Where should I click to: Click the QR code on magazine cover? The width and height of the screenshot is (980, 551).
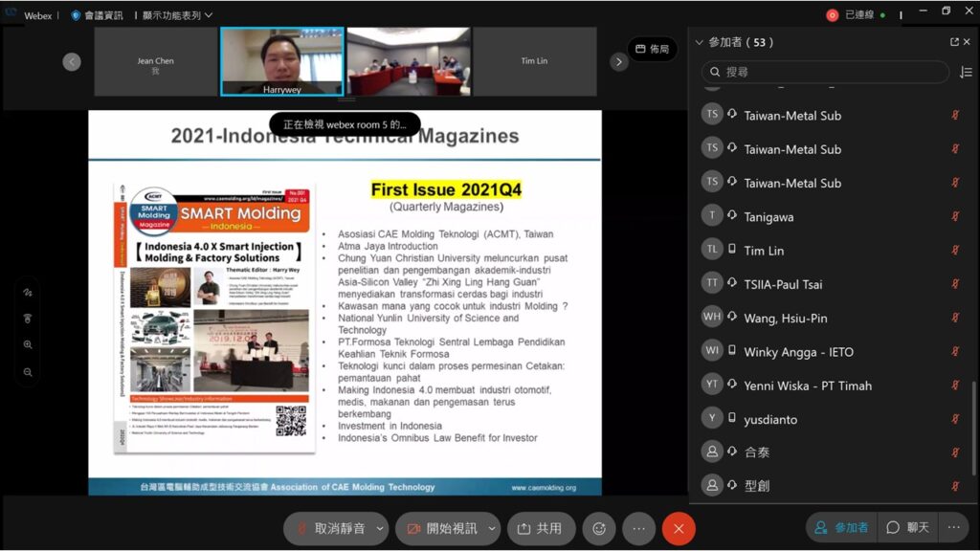[291, 421]
